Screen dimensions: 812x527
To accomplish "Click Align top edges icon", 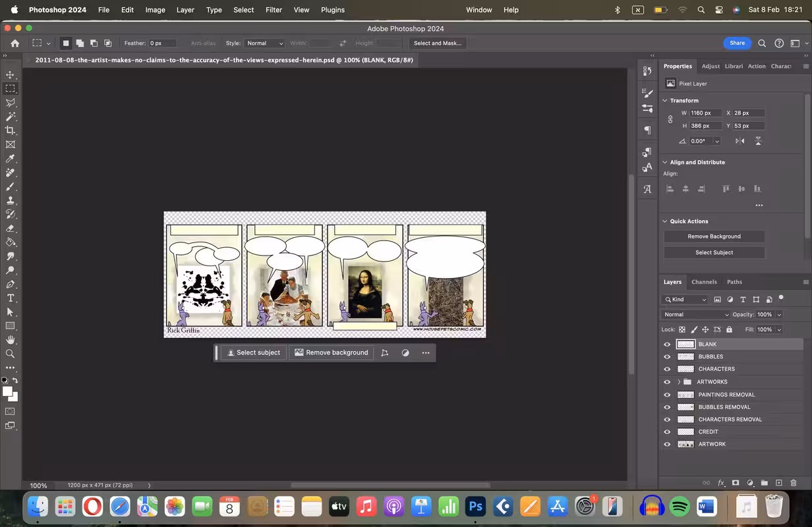I will pos(726,188).
